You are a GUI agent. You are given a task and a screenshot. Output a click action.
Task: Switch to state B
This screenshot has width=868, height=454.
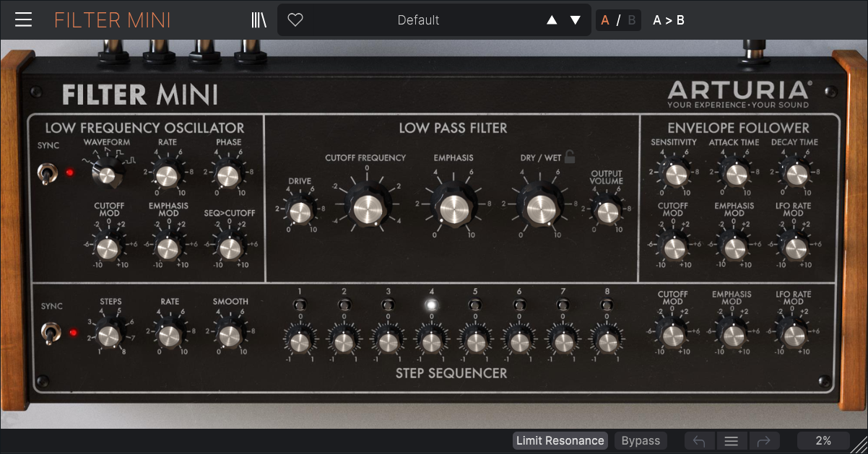[632, 20]
